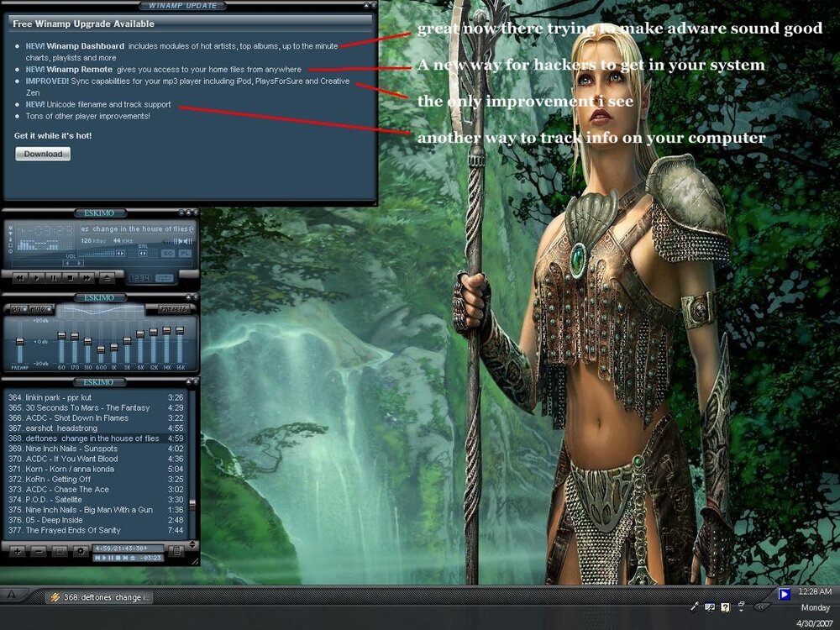This screenshot has width=840, height=630.
Task: Adjust the VOL volume slider handle
Action: (120, 254)
